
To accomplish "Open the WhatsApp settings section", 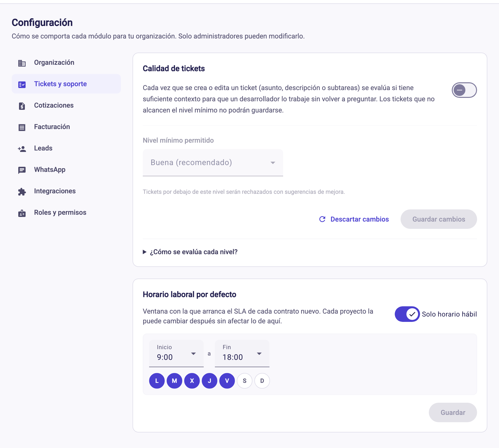I will pyautogui.click(x=66, y=170).
